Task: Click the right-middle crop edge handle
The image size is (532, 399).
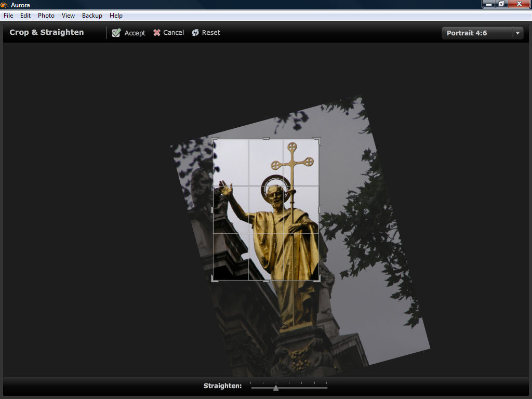Action: (319, 210)
